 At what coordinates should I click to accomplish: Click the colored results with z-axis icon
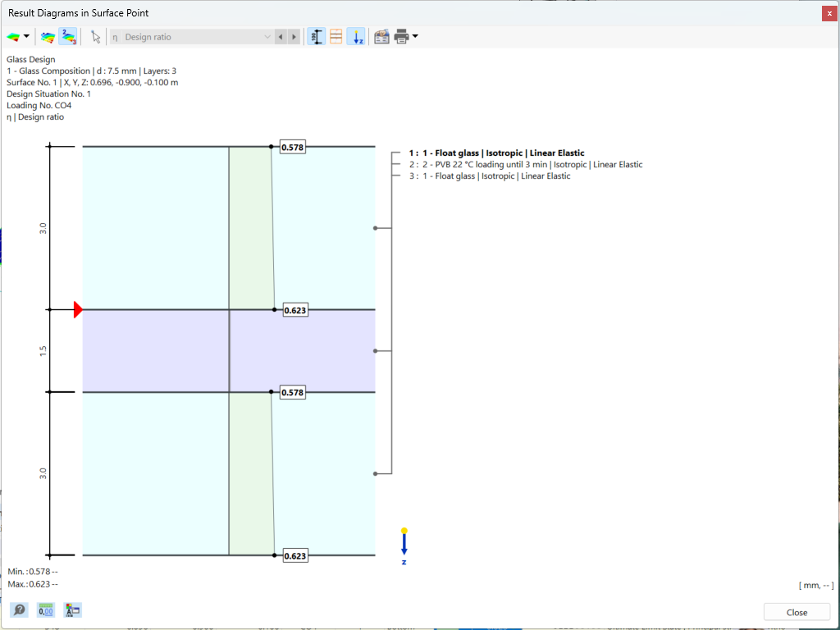[x=67, y=36]
